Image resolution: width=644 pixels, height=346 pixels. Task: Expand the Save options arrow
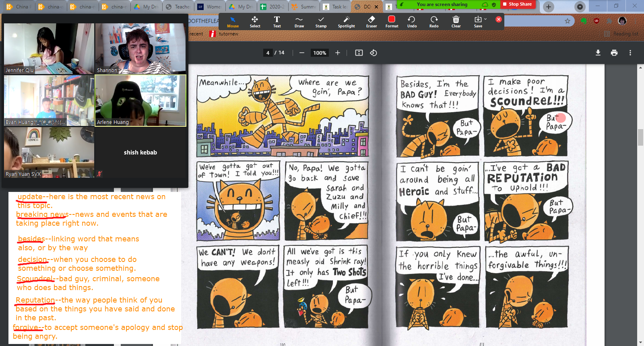(x=485, y=19)
